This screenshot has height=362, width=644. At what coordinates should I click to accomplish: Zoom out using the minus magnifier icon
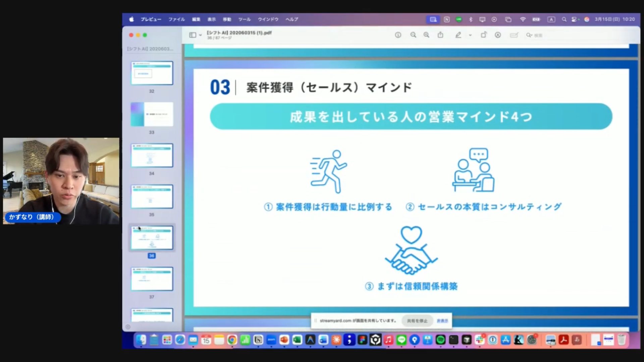413,35
